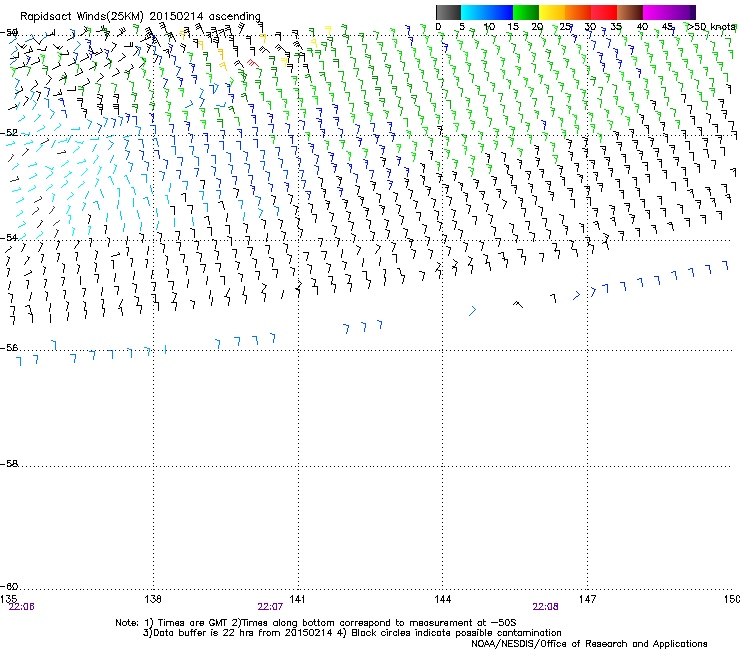Click the "138" longitude axis label
The height and width of the screenshot is (650, 740).
[153, 599]
